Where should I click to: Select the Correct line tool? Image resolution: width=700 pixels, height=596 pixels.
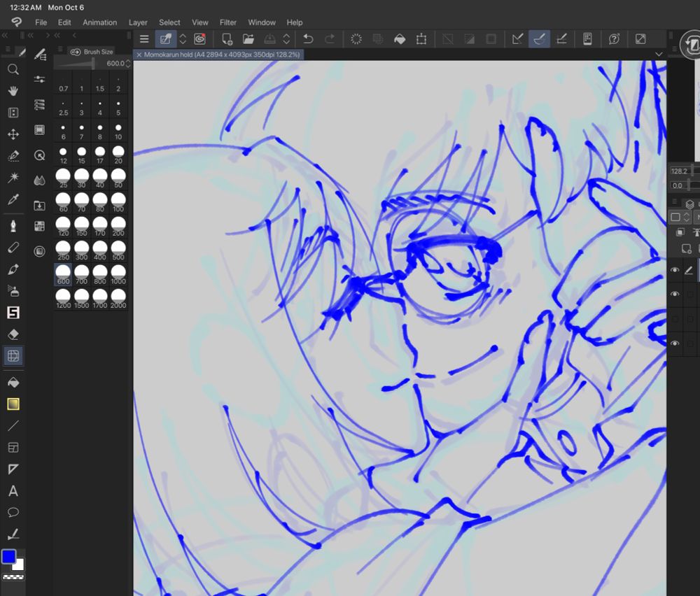tap(13, 534)
